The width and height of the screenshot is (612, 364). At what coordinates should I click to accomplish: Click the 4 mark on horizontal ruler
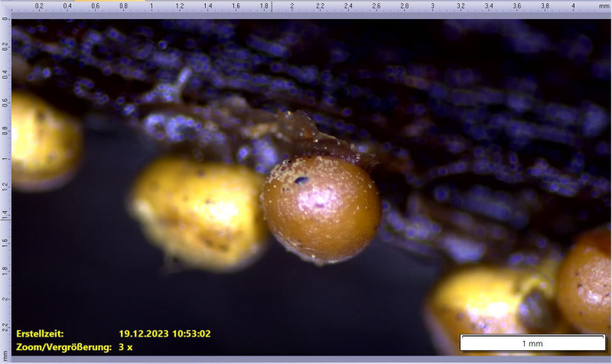click(x=573, y=6)
